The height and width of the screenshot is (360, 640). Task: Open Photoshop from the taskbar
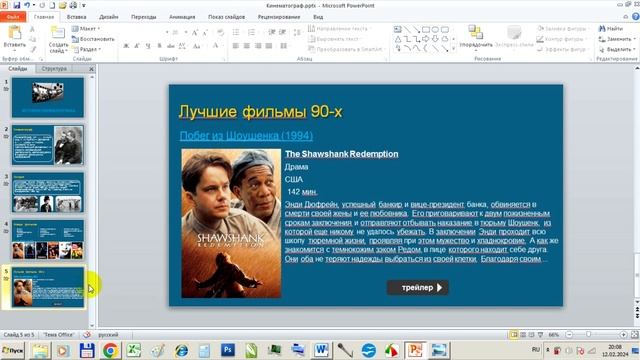point(228,350)
